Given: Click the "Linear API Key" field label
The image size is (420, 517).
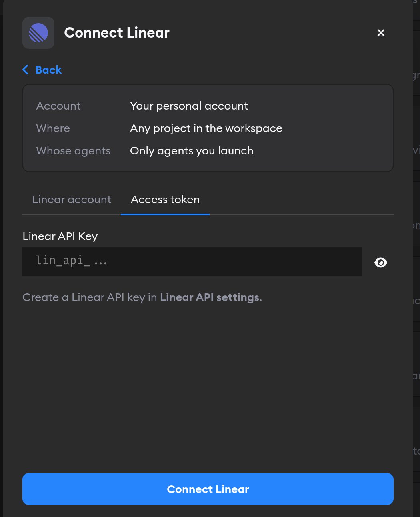Looking at the screenshot, I should 60,236.
